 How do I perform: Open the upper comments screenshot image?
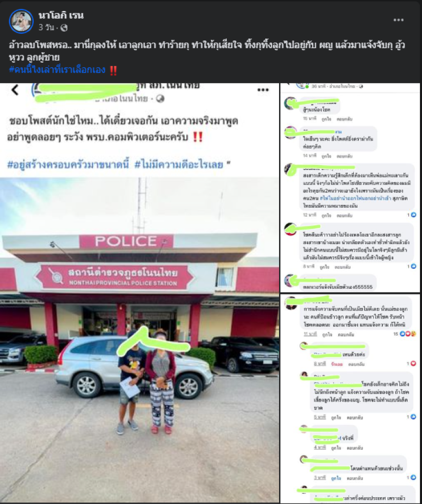(x=350, y=188)
